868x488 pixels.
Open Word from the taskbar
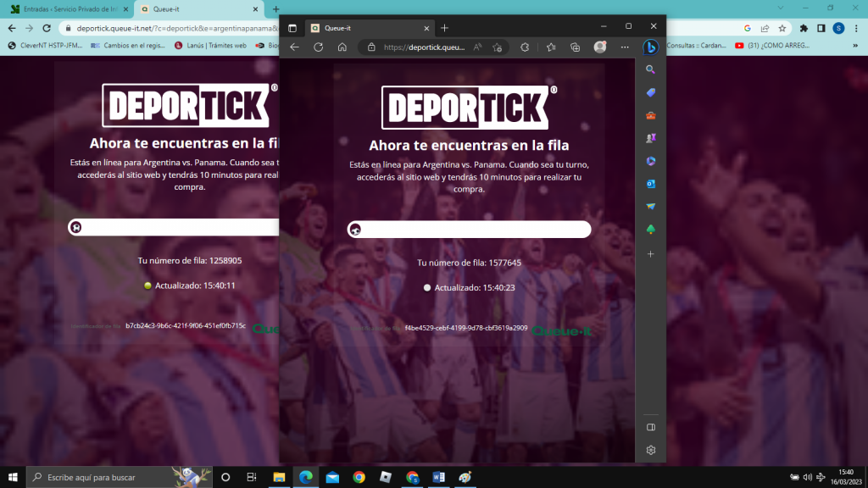438,477
